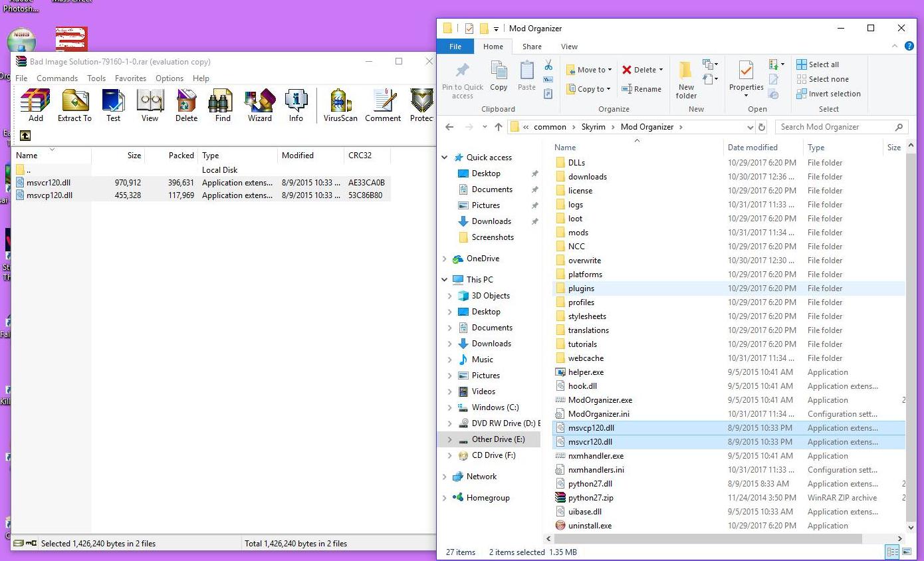Select Homegroup in navigation pane

tap(481, 498)
